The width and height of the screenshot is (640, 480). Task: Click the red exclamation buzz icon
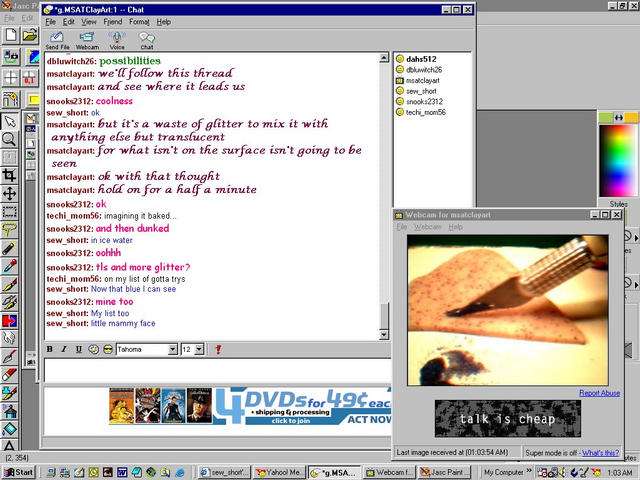pos(218,349)
